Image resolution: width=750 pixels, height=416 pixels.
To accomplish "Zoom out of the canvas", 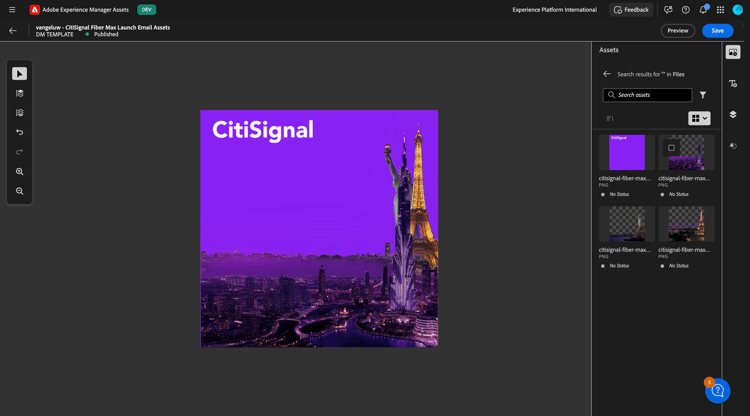I will point(19,191).
